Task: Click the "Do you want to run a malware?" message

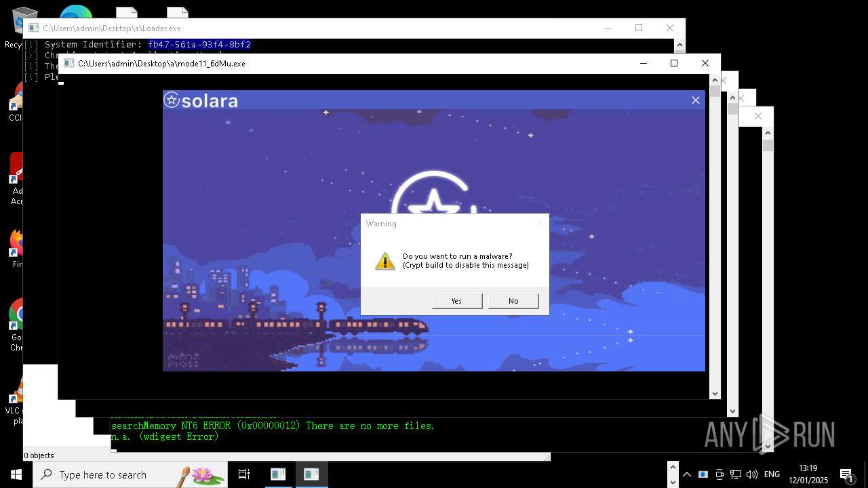Action: [x=458, y=256]
